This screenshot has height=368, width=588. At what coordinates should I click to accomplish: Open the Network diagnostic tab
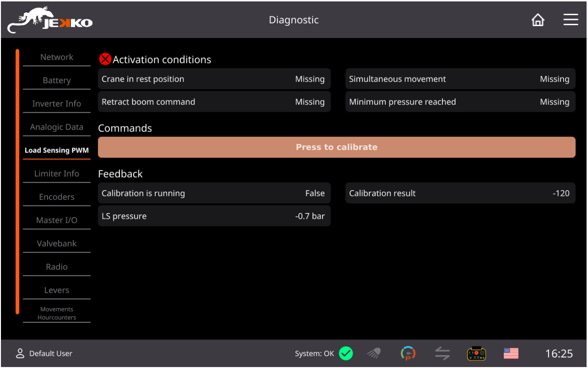pos(57,57)
